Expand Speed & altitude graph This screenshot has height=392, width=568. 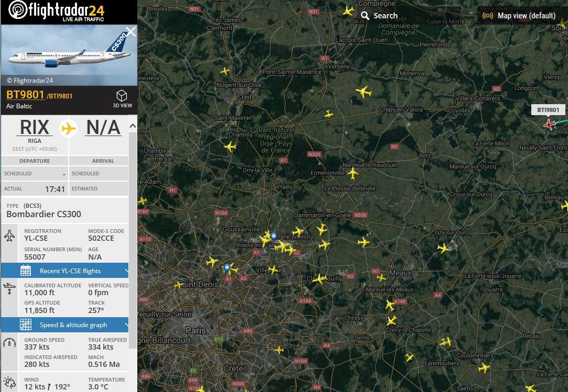click(65, 324)
